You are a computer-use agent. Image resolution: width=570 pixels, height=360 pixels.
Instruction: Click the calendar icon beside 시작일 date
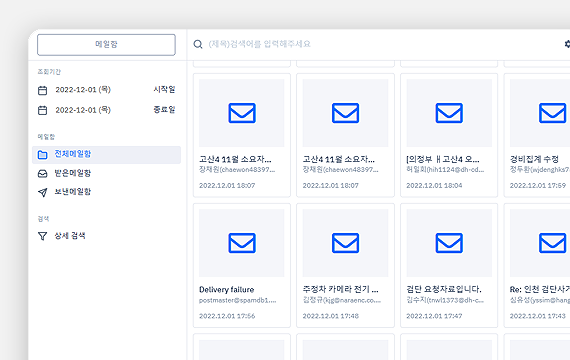pos(43,90)
